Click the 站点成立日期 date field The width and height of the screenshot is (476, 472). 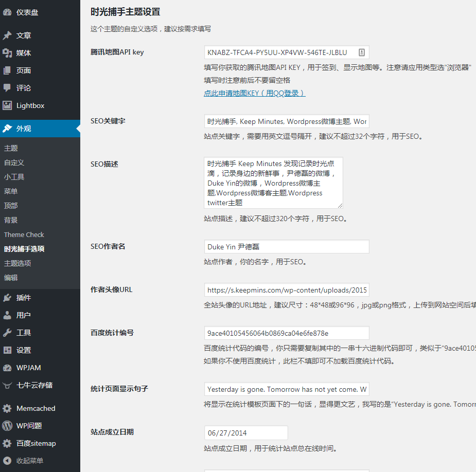pyautogui.click(x=245, y=432)
